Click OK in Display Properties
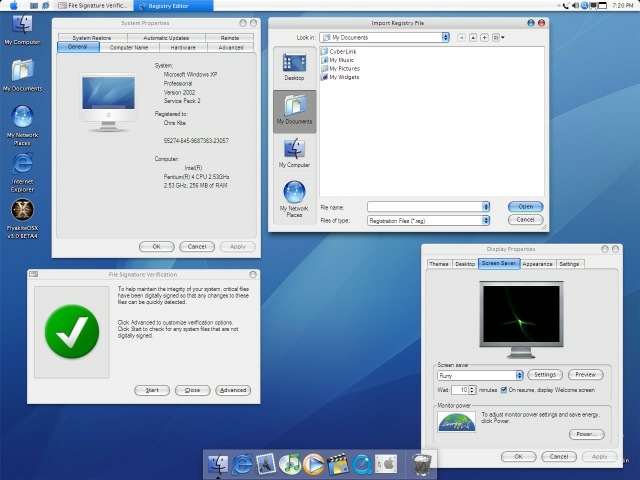This screenshot has width=640, height=480. tap(518, 457)
